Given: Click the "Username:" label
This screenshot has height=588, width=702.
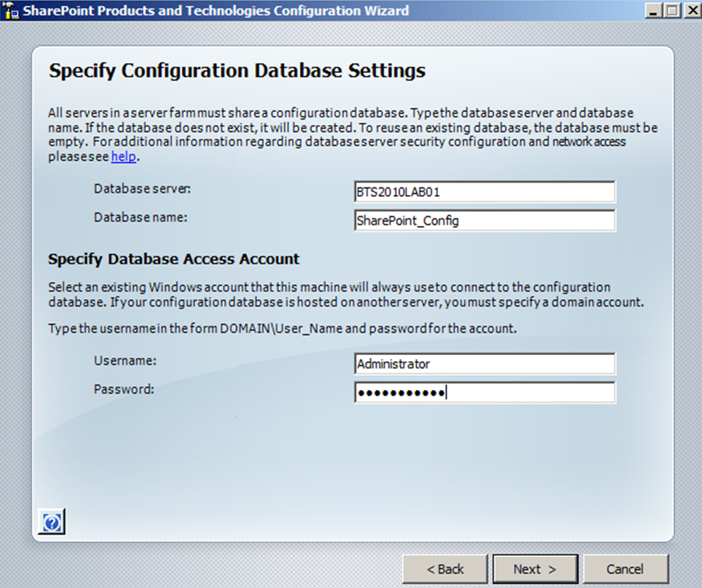Looking at the screenshot, I should [x=125, y=360].
